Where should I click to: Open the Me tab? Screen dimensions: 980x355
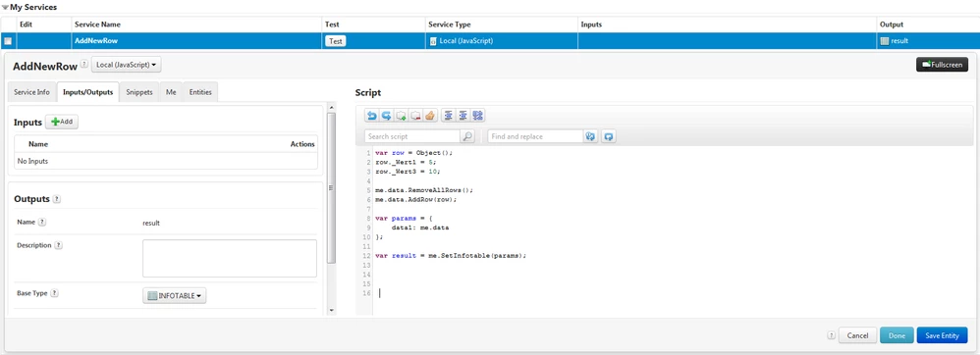click(x=171, y=92)
